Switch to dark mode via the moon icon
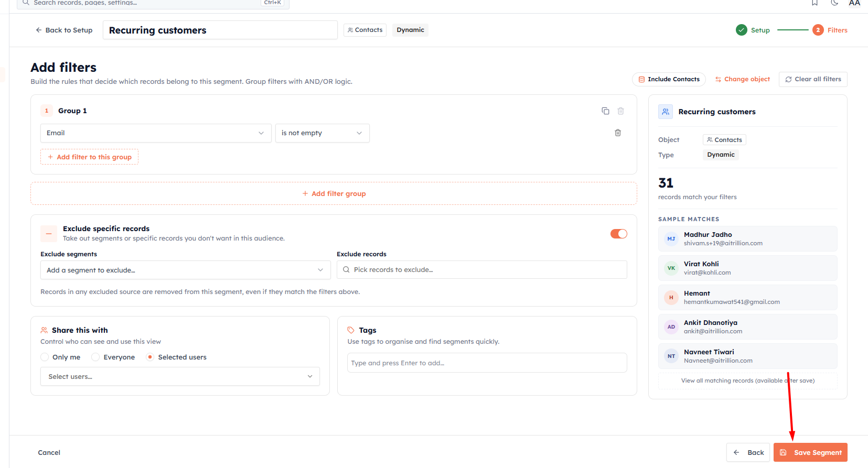This screenshot has height=468, width=868. 834,3
